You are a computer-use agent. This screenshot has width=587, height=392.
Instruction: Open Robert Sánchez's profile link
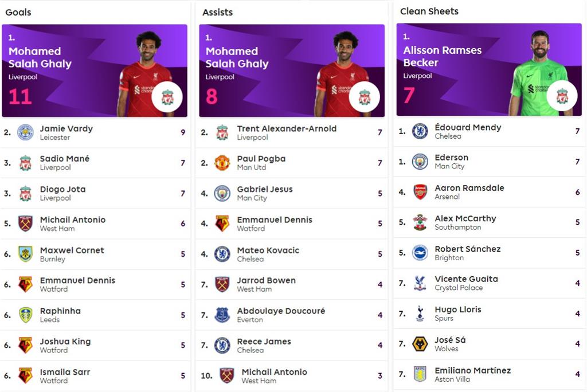(468, 249)
